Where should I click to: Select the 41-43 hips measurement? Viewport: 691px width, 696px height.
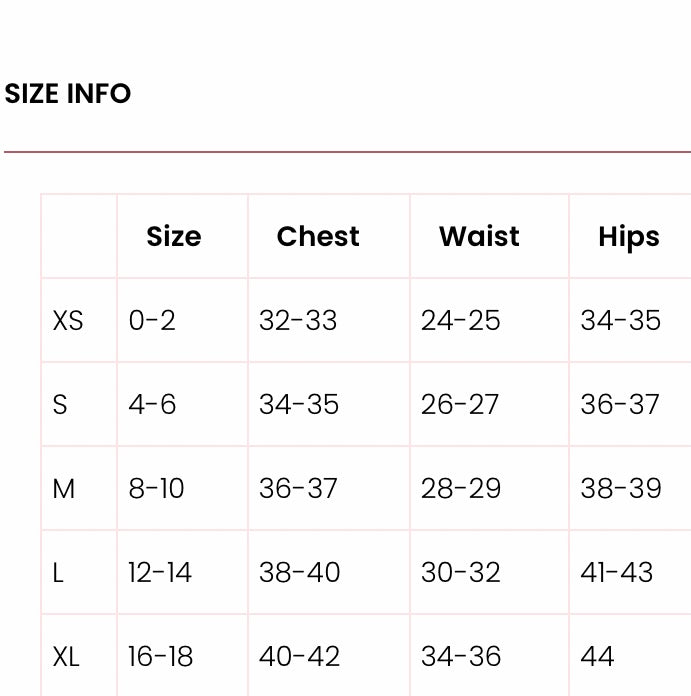click(616, 573)
